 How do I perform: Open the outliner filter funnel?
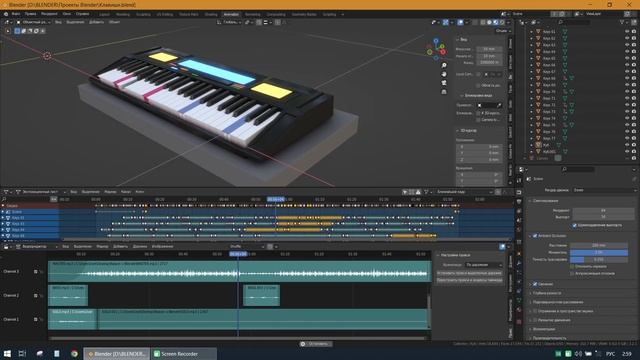(622, 22)
